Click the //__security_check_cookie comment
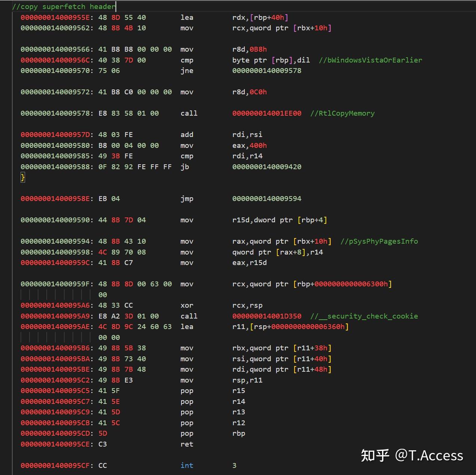 364,316
